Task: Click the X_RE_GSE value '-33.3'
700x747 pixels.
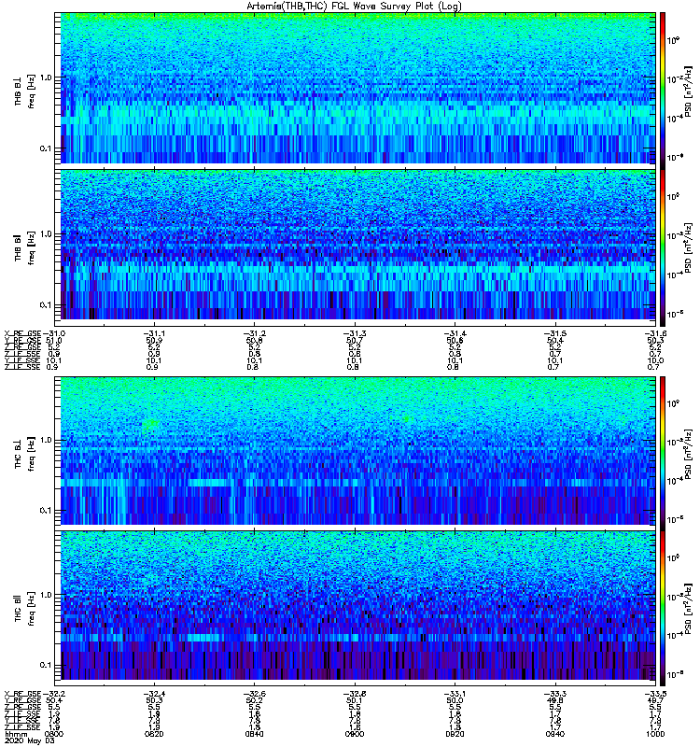Action: pos(554,694)
